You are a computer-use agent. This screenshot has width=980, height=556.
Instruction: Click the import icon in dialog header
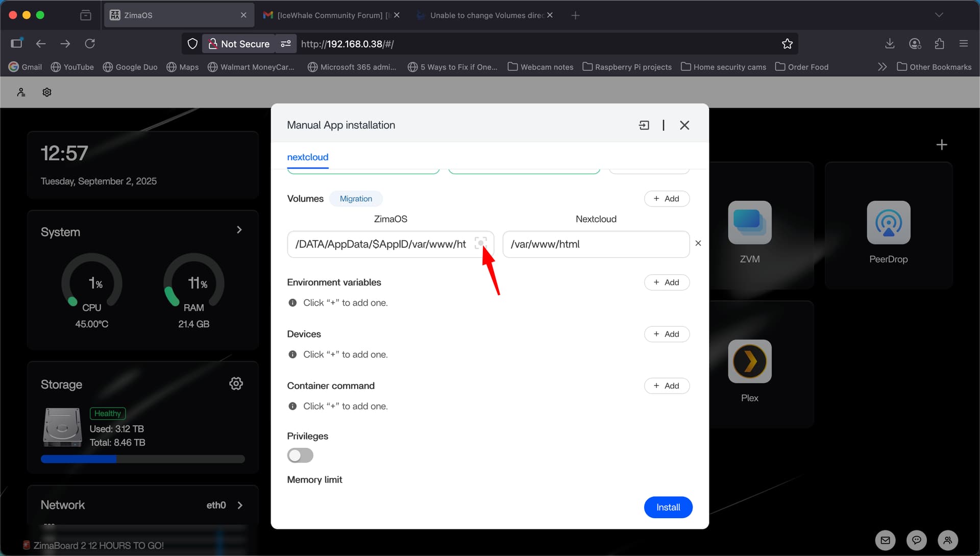coord(644,125)
